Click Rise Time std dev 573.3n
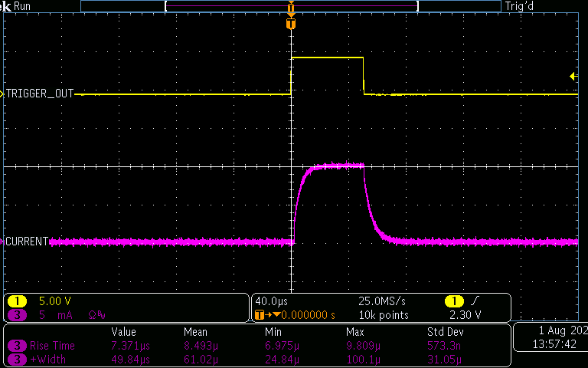Viewport: 588px width, 368px height. click(444, 346)
